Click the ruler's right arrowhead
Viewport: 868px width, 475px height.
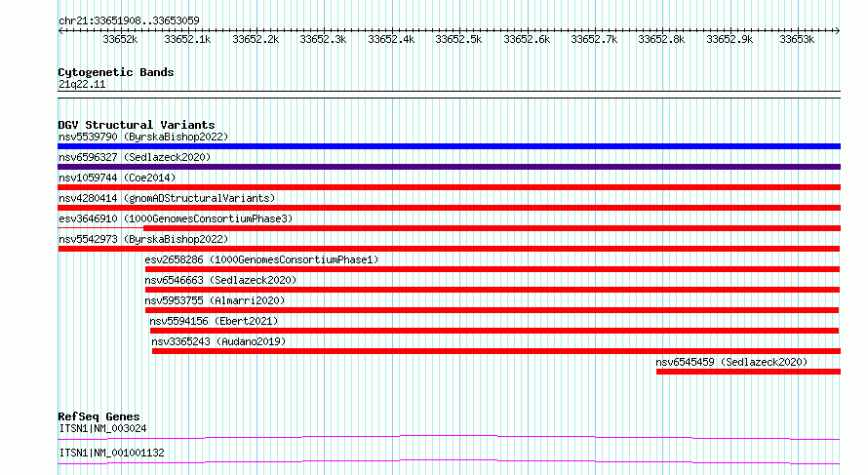click(838, 30)
